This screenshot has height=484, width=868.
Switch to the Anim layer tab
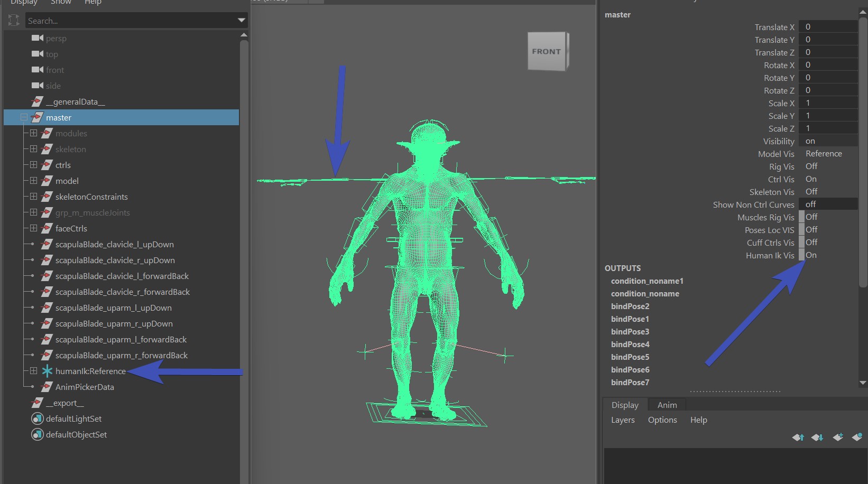tap(667, 405)
